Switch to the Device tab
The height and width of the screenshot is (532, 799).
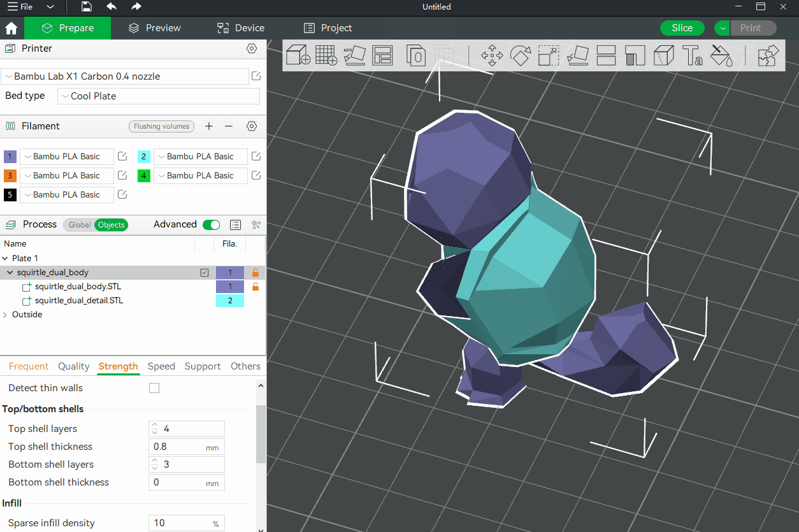click(241, 28)
